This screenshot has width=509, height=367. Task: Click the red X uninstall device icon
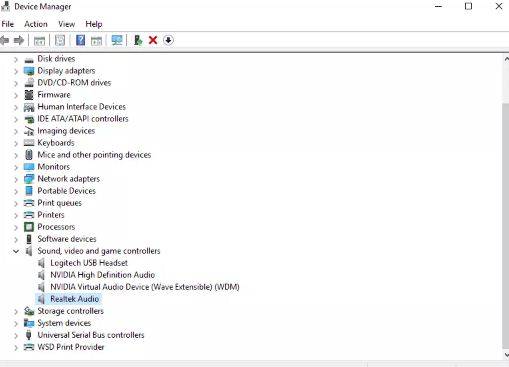[x=153, y=40]
